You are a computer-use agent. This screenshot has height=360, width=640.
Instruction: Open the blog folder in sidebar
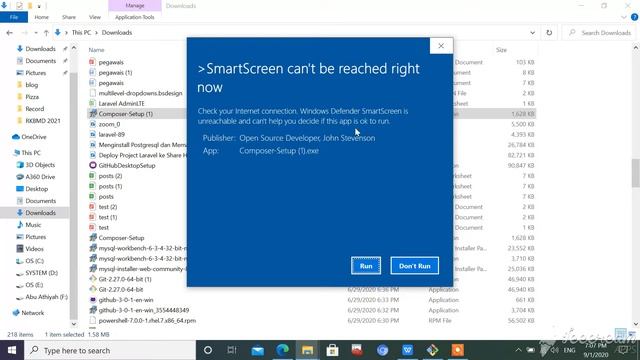pyautogui.click(x=31, y=85)
